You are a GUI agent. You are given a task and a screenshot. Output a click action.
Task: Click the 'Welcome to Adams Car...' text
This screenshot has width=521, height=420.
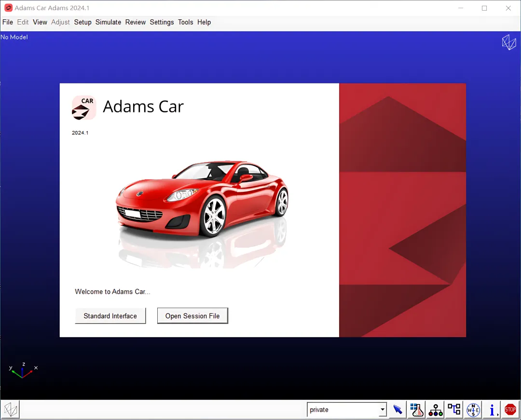point(112,292)
